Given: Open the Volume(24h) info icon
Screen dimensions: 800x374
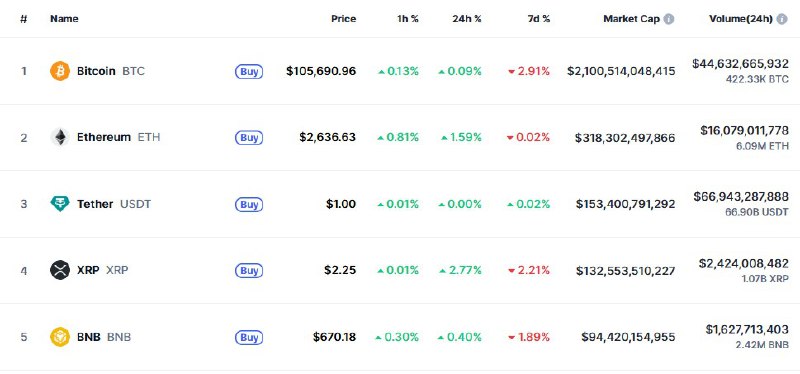Looking at the screenshot, I should click(782, 19).
